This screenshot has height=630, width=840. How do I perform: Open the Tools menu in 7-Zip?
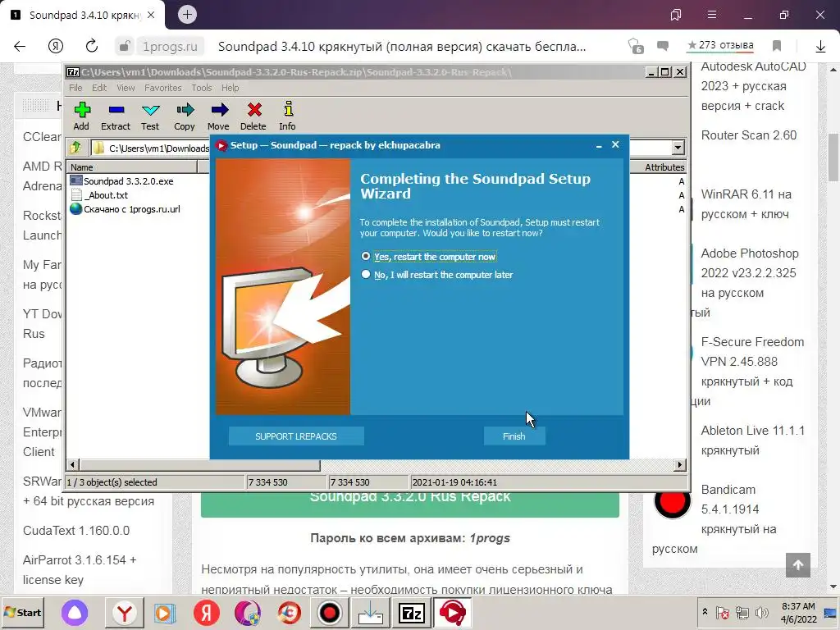(x=202, y=88)
